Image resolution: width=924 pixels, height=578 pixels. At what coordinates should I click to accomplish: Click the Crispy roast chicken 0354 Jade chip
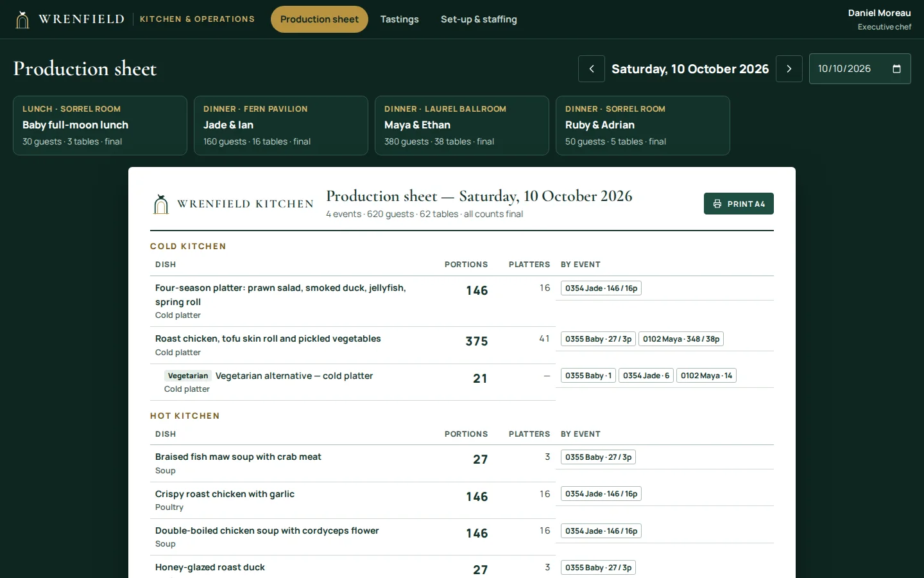(601, 494)
